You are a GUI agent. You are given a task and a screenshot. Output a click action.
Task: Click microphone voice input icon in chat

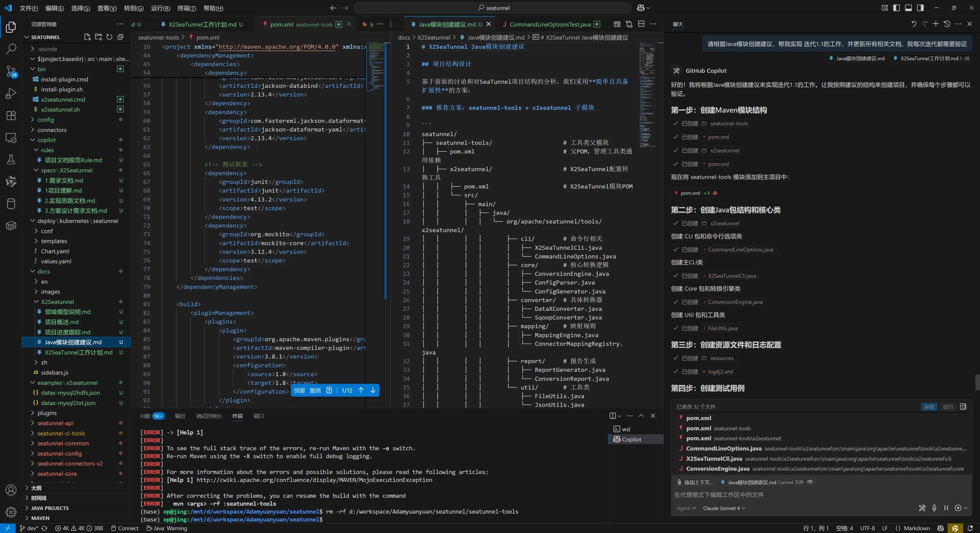pyautogui.click(x=934, y=508)
